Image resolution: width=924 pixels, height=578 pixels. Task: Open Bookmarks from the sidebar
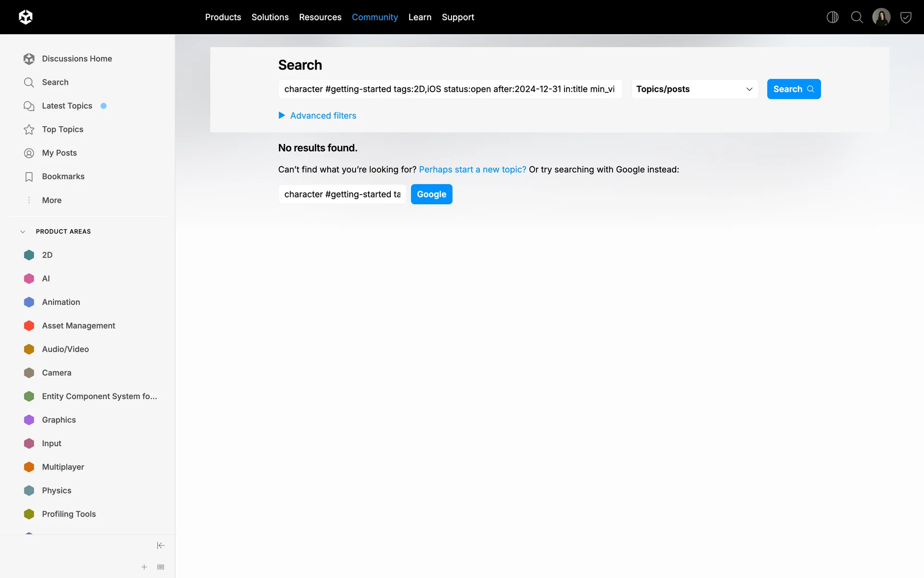(63, 176)
